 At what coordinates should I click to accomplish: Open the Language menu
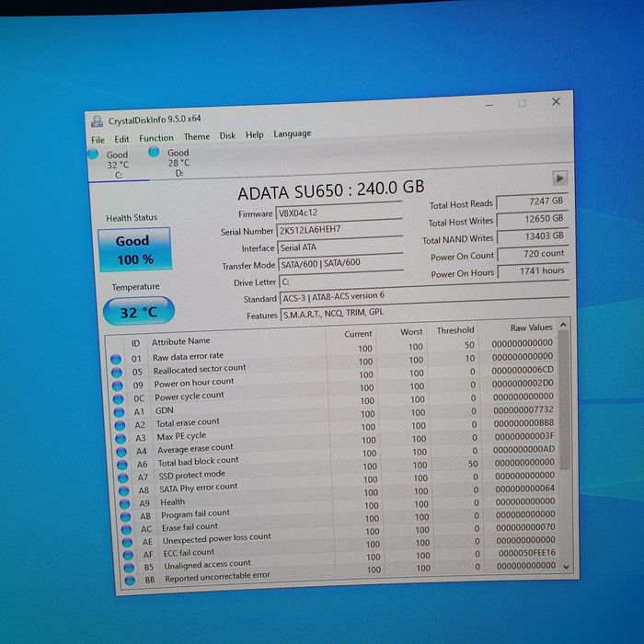tap(292, 134)
